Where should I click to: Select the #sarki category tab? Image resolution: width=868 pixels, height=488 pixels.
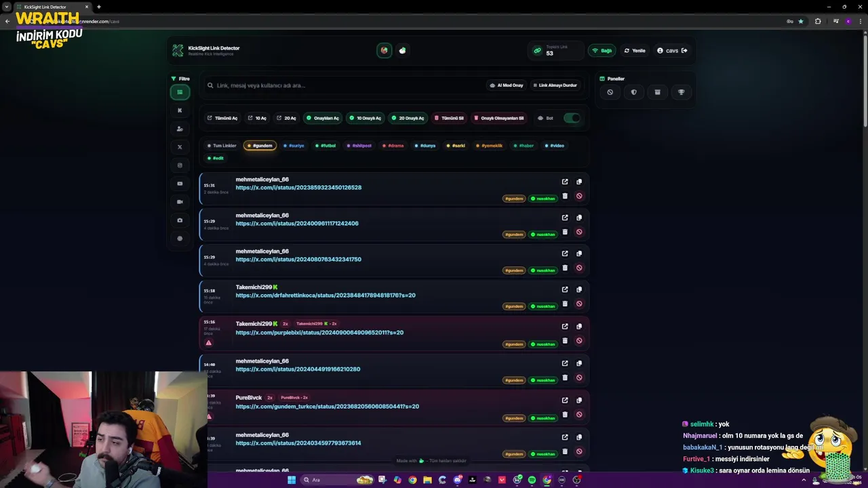tap(456, 146)
